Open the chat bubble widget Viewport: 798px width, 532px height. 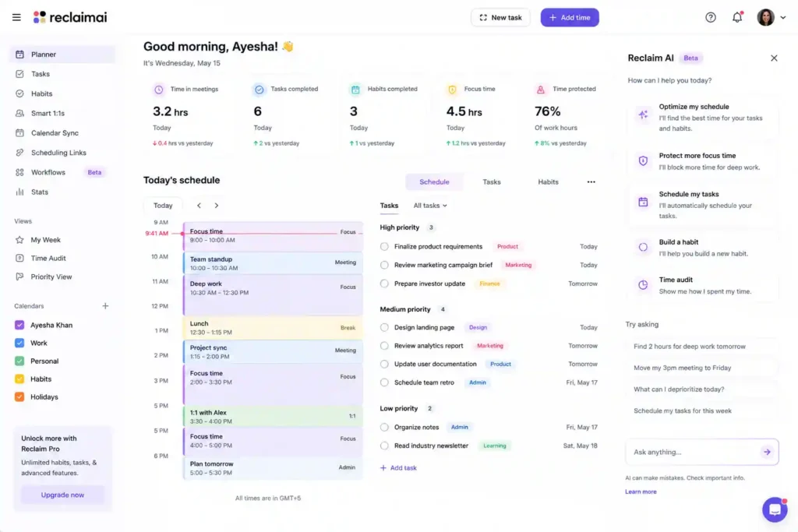coord(775,509)
